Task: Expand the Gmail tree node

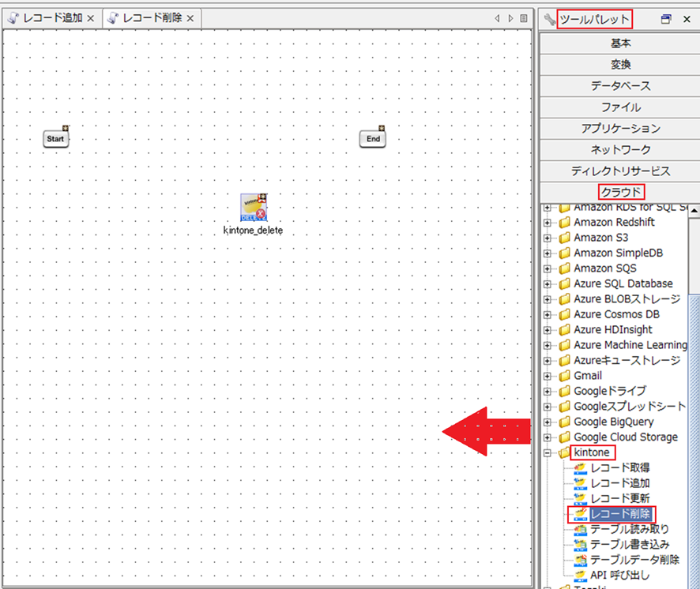Action: tap(548, 376)
